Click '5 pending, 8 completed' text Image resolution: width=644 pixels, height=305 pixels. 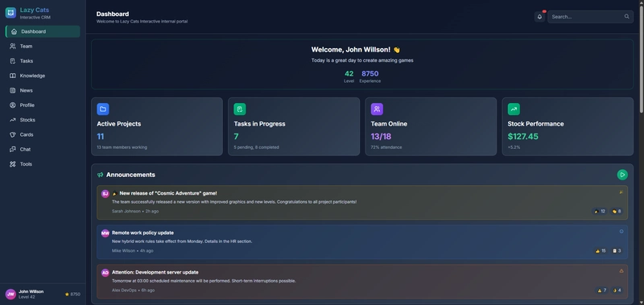coord(256,147)
